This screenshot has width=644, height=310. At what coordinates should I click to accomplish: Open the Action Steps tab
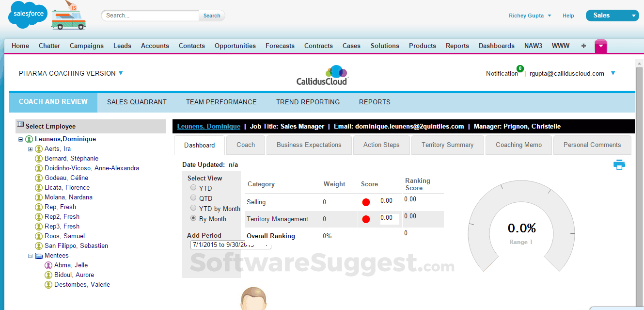pyautogui.click(x=381, y=145)
